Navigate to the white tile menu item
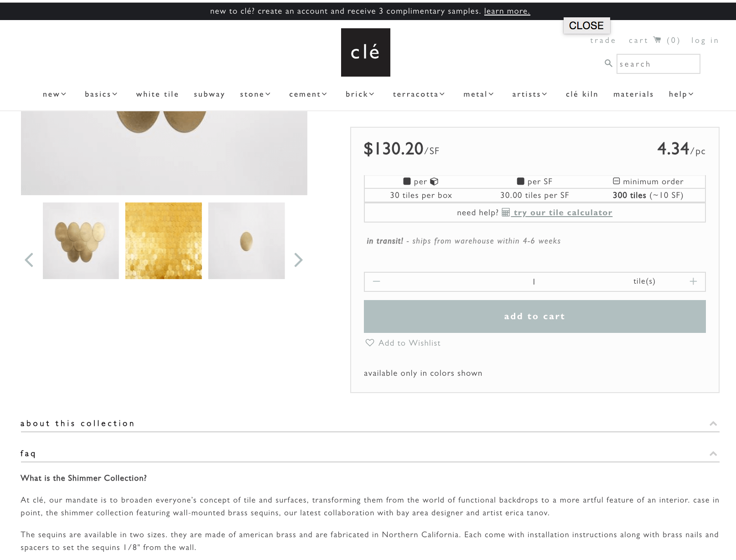 point(157,94)
